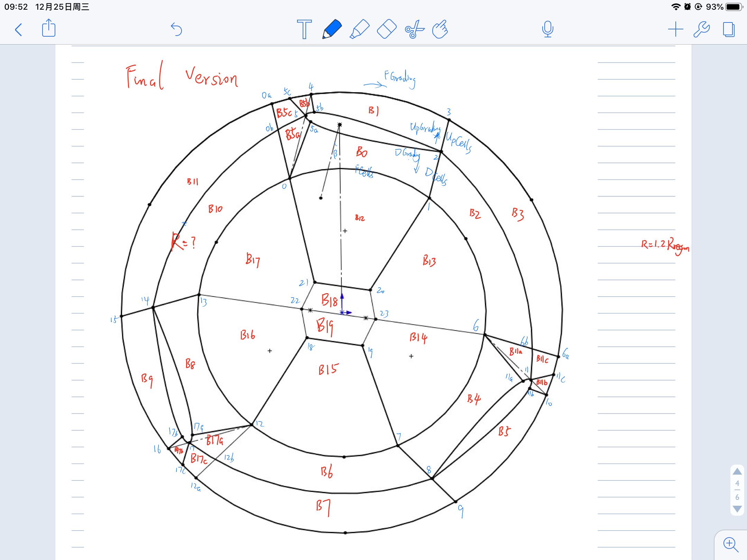This screenshot has width=747, height=560.
Task: Go to the previous page arrow
Action: click(x=737, y=472)
